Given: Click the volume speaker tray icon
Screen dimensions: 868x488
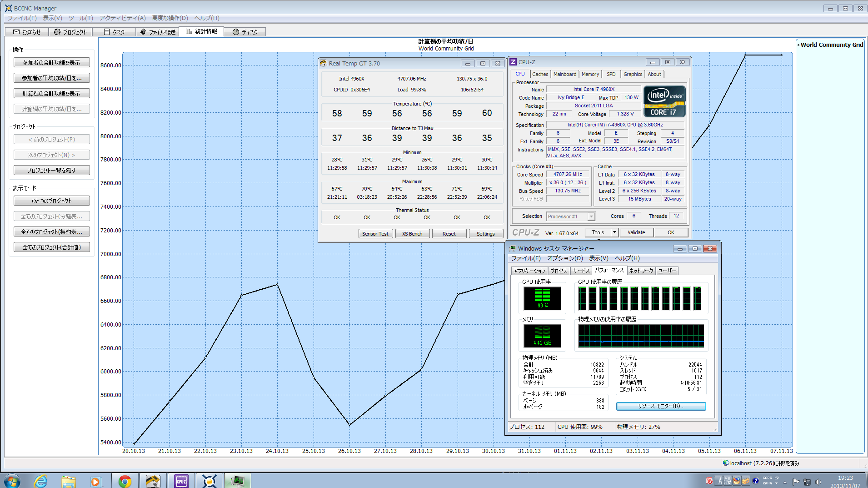Looking at the screenshot, I should point(818,482).
